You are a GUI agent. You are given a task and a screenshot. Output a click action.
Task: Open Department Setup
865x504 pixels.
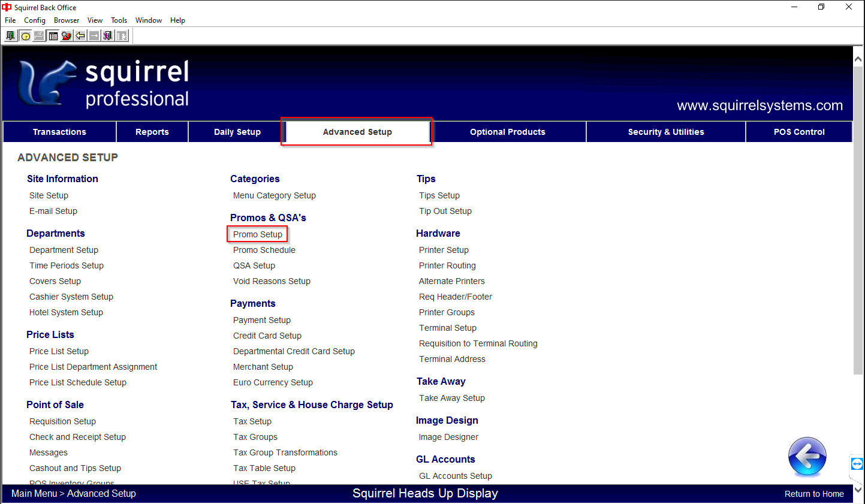(x=64, y=250)
